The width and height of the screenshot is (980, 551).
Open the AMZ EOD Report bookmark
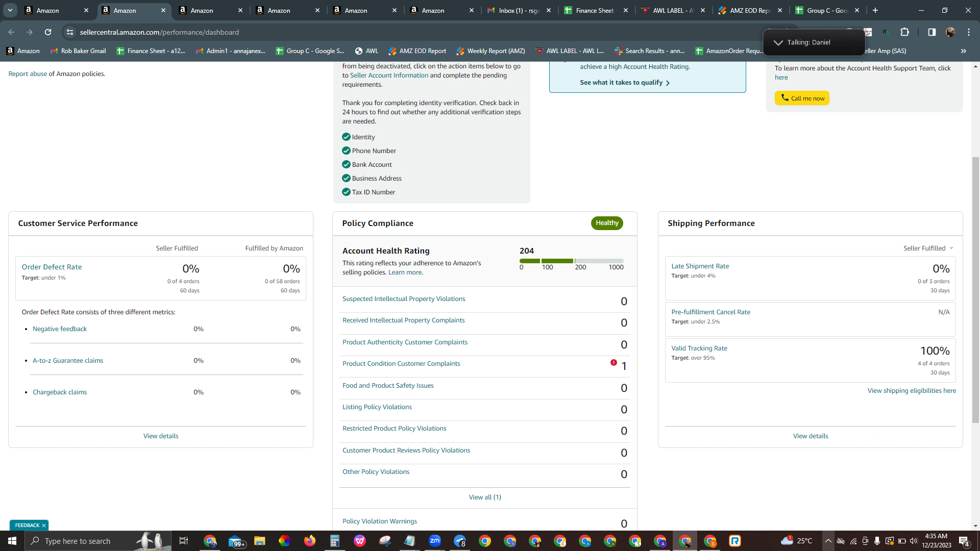(417, 51)
